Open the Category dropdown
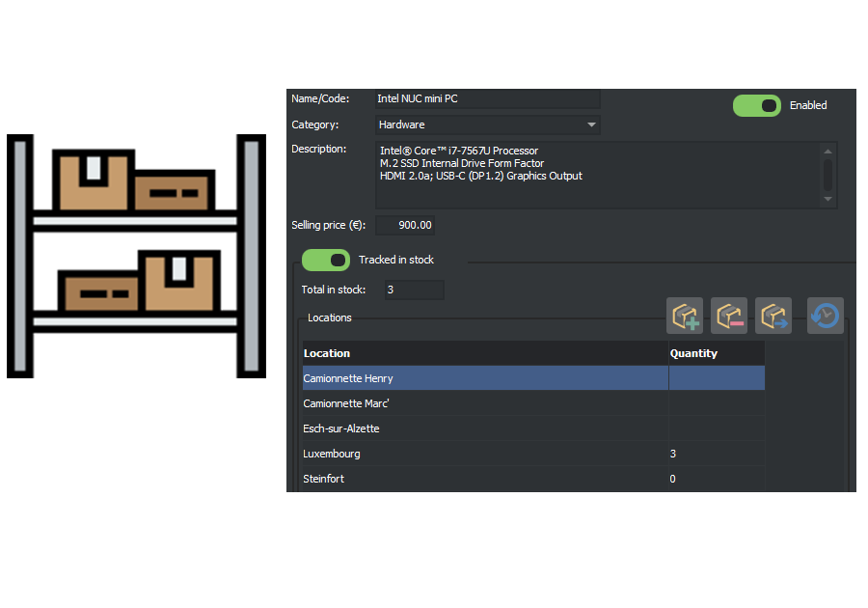This screenshot has height=608, width=868. coord(487,124)
